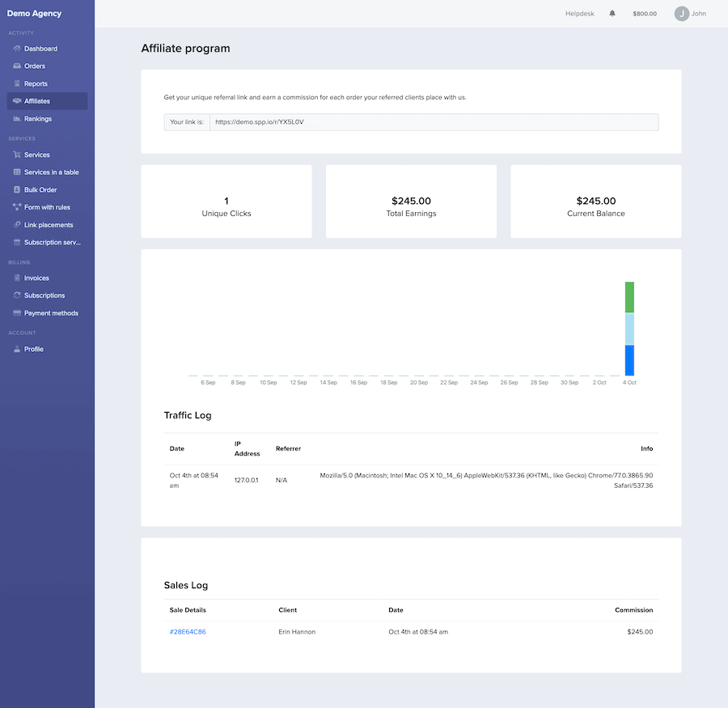Click the Total Earnings stat card
The height and width of the screenshot is (708, 728).
pos(412,201)
